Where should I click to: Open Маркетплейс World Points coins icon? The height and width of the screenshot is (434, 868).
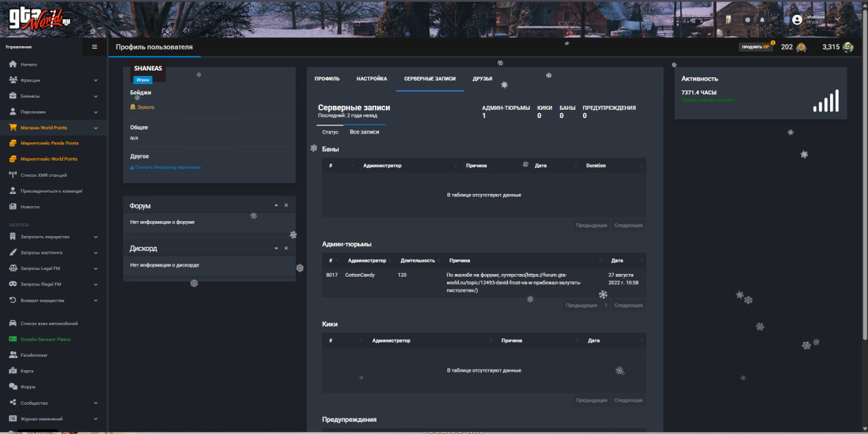(x=13, y=159)
